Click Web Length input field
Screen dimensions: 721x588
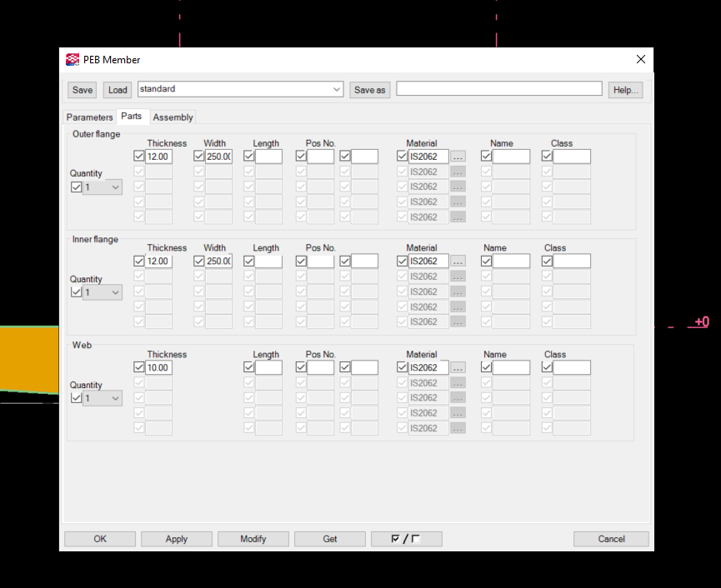pyautogui.click(x=268, y=367)
